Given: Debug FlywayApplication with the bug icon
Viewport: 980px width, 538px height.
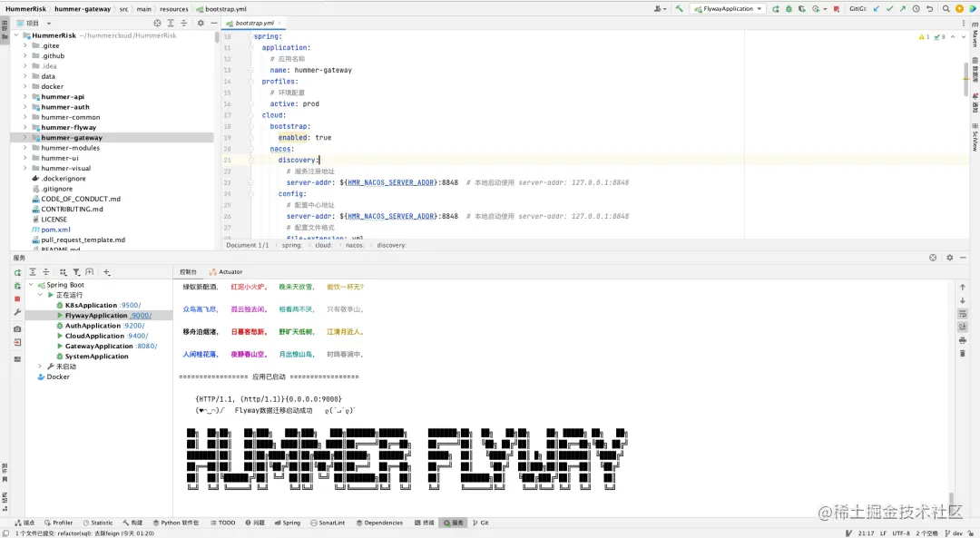Looking at the screenshot, I should point(789,9).
